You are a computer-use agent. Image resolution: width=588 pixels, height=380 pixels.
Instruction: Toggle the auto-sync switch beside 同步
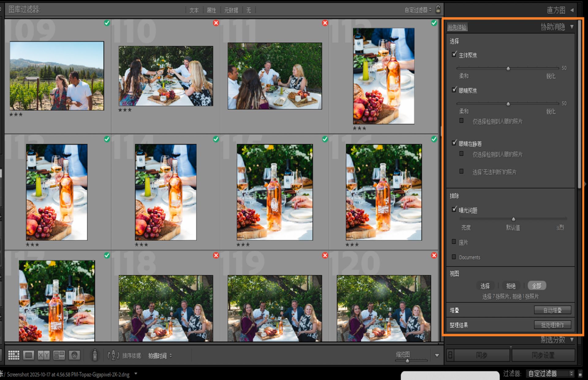[x=450, y=355]
